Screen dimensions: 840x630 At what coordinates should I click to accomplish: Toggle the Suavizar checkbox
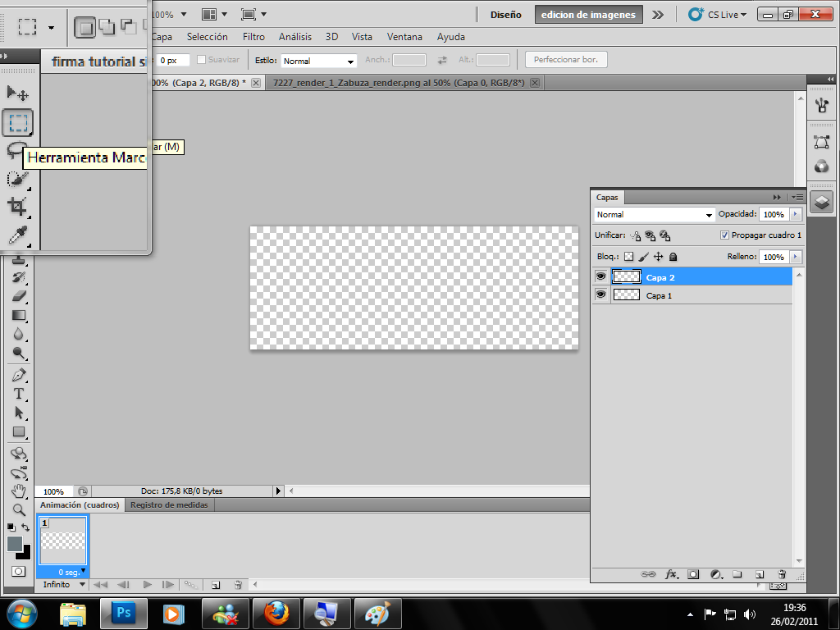tap(202, 59)
